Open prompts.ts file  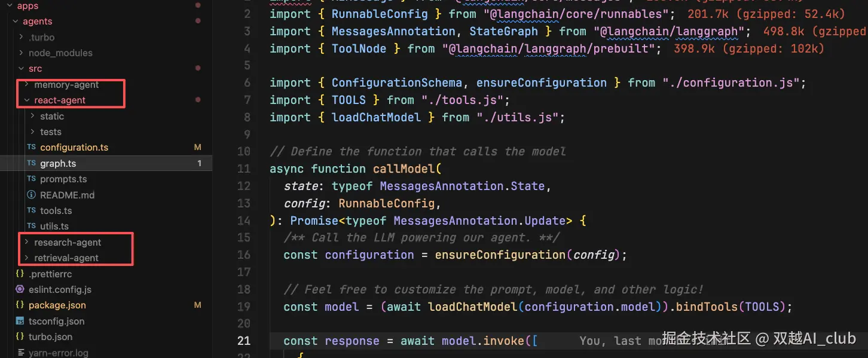pyautogui.click(x=63, y=179)
